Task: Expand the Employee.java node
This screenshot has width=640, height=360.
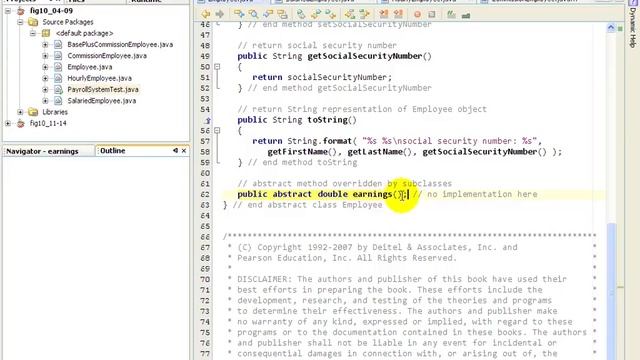Action: tap(45, 67)
